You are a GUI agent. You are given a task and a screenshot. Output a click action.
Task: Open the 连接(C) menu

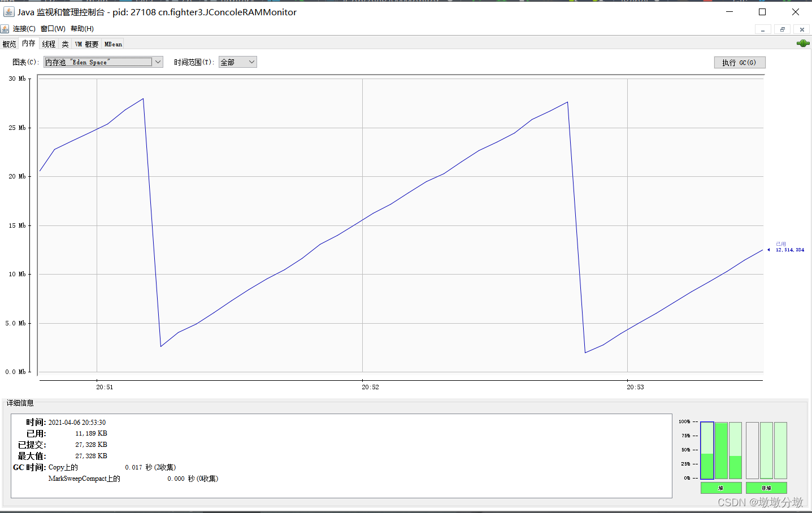pos(24,29)
